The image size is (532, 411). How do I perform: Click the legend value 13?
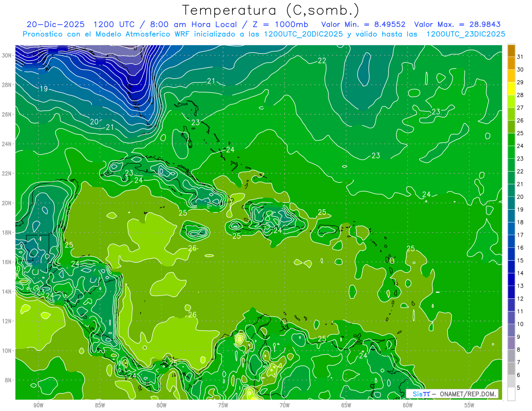(520, 286)
